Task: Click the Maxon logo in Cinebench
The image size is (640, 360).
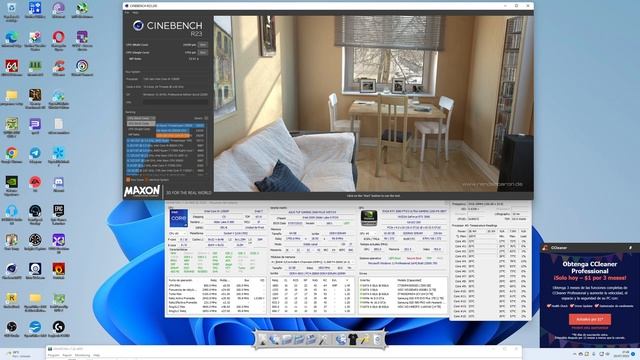Action: (x=142, y=191)
